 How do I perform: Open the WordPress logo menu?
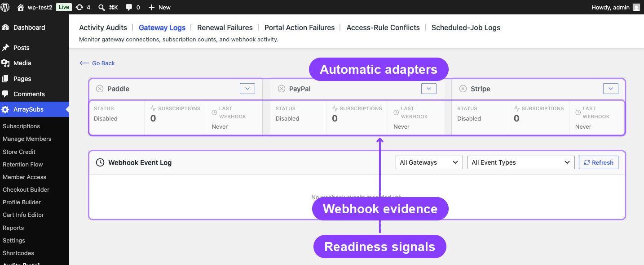pos(5,7)
